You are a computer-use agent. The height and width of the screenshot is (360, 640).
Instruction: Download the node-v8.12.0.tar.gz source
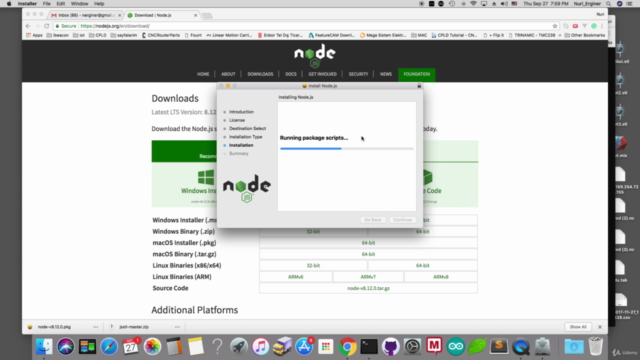(x=368, y=288)
